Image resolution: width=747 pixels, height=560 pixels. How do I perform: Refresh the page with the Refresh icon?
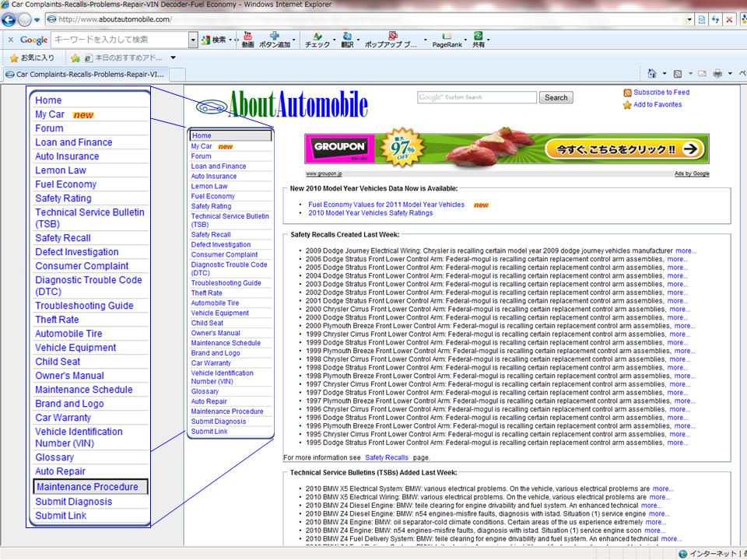pyautogui.click(x=715, y=19)
